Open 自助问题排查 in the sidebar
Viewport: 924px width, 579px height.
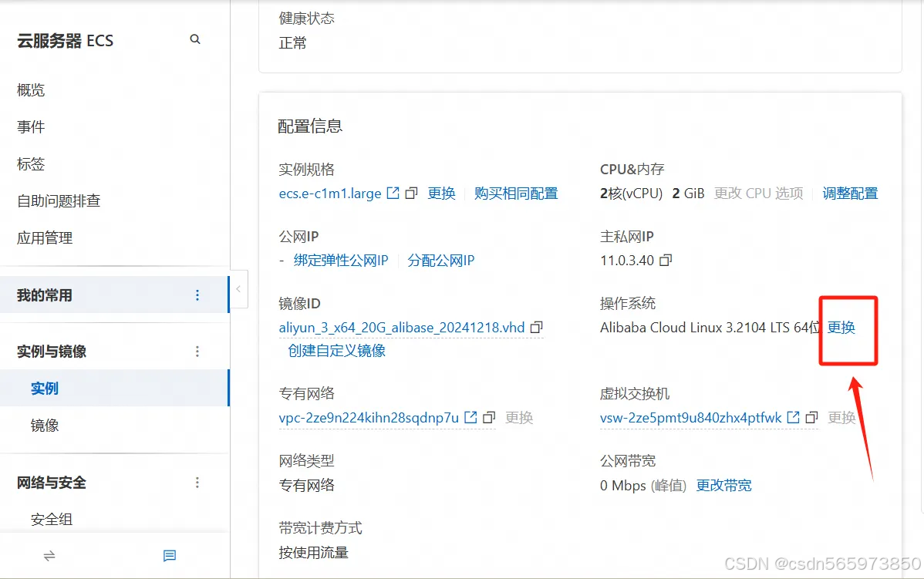59,201
